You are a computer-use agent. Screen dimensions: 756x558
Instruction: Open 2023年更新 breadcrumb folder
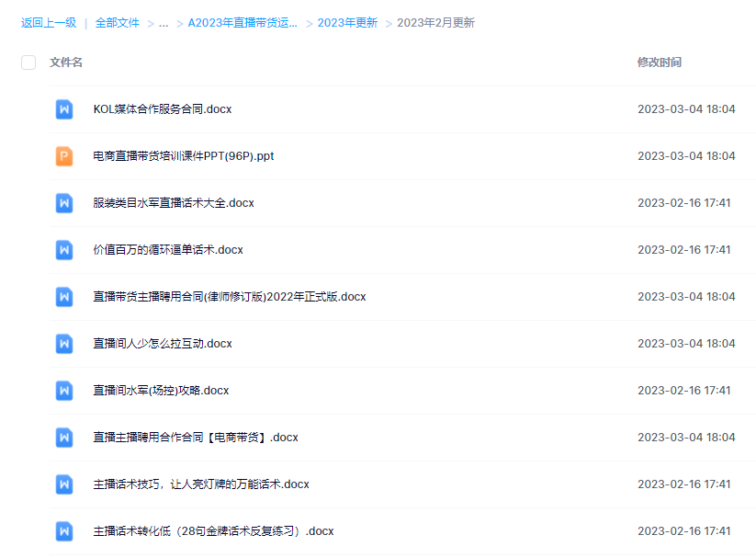pos(347,23)
